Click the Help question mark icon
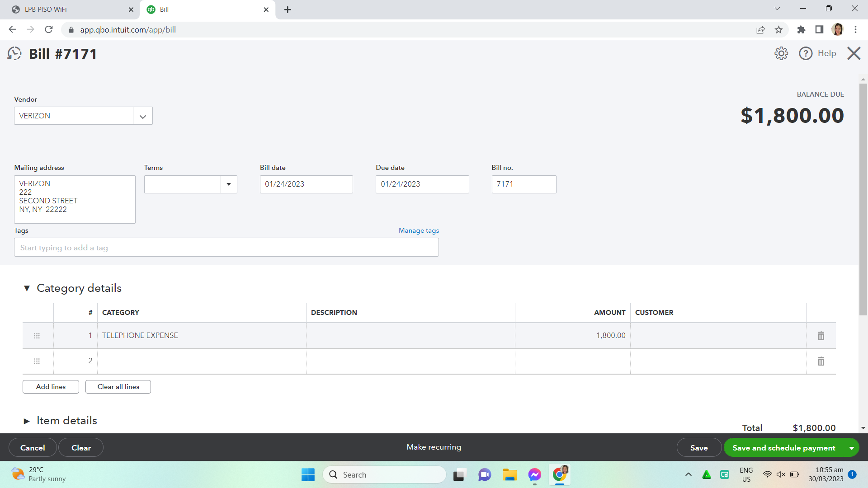868x488 pixels. click(x=805, y=53)
